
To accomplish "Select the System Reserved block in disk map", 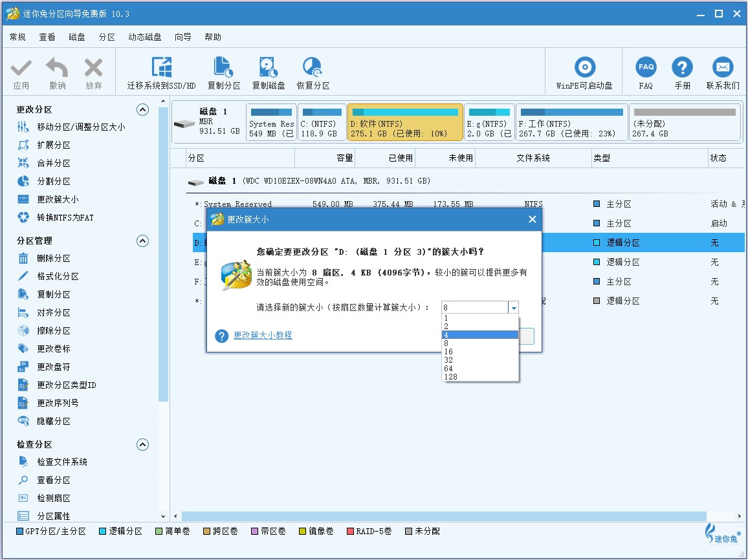I will pyautogui.click(x=271, y=122).
